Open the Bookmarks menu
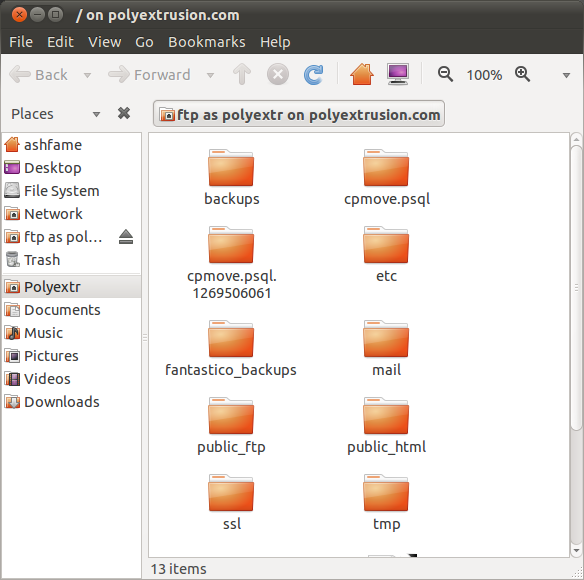The width and height of the screenshot is (584, 580). click(x=207, y=42)
